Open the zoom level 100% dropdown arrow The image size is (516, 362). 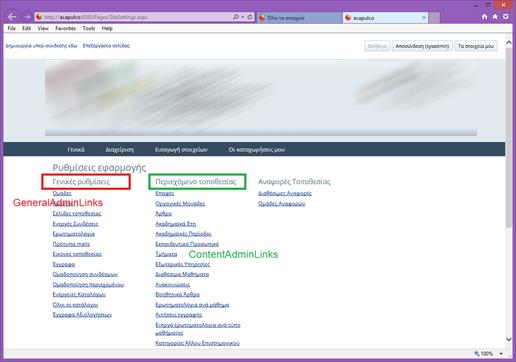(x=501, y=353)
